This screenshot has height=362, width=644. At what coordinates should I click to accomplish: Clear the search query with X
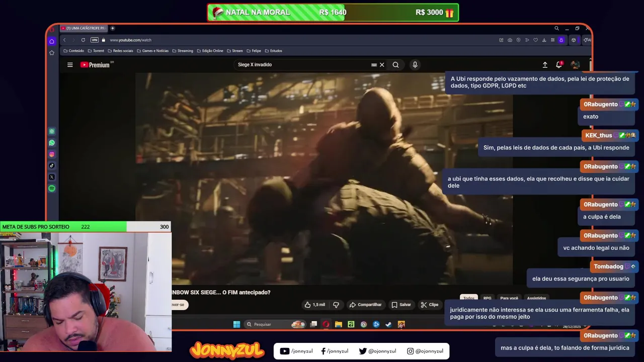coord(382,65)
